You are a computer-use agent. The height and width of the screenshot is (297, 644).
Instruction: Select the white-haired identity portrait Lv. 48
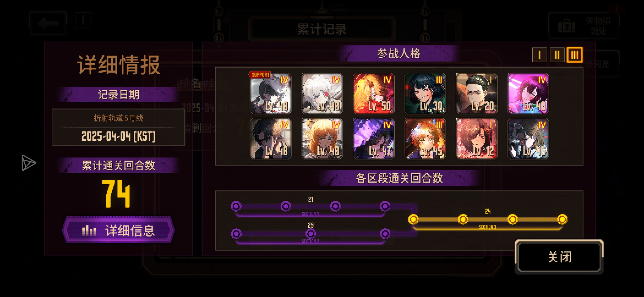tap(322, 94)
